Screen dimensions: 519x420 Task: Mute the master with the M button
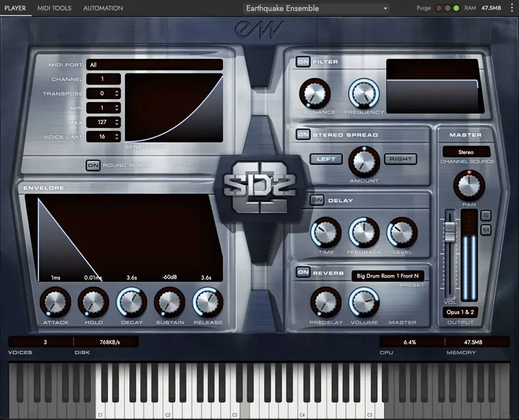click(486, 230)
